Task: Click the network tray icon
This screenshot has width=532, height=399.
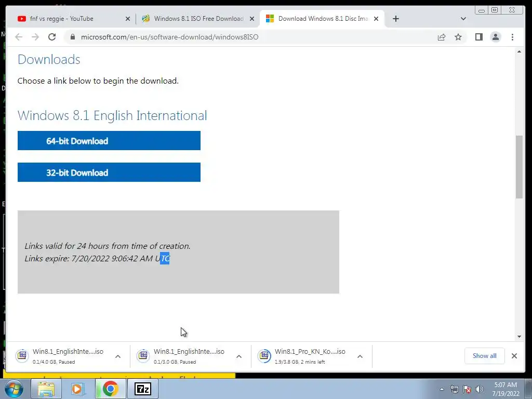Action: (x=454, y=389)
